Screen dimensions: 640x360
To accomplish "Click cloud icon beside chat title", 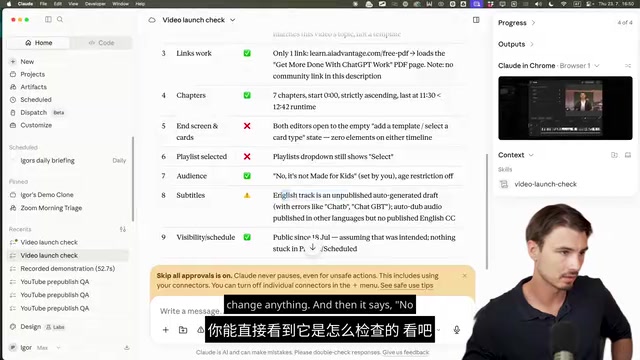I will pos(152,20).
